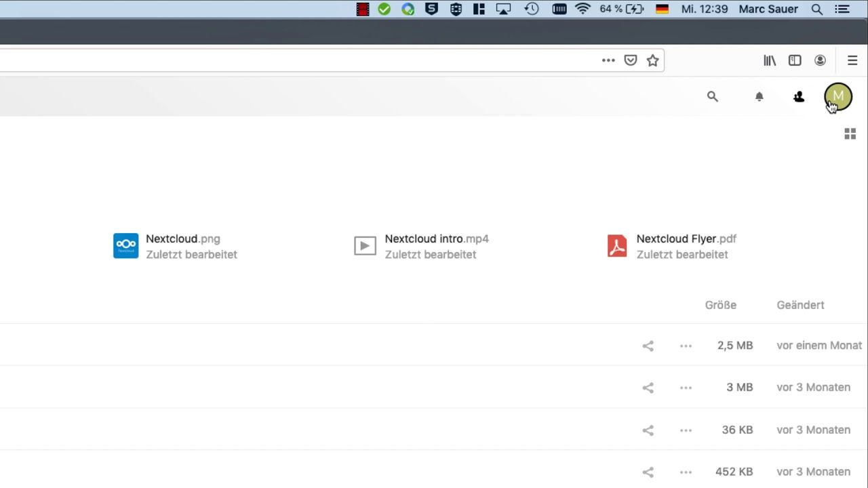Share the 2,5 MB file
Image resolution: width=868 pixels, height=488 pixels.
648,346
